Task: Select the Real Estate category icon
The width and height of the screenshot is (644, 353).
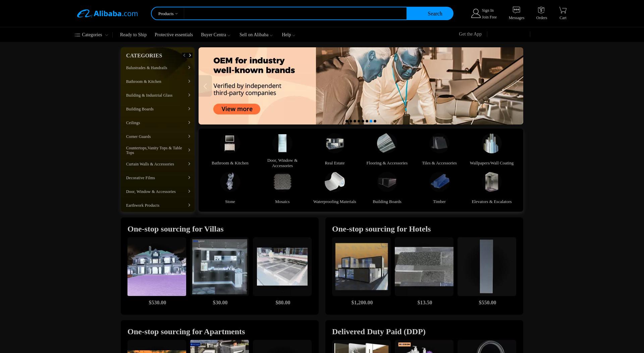Action: (x=334, y=143)
